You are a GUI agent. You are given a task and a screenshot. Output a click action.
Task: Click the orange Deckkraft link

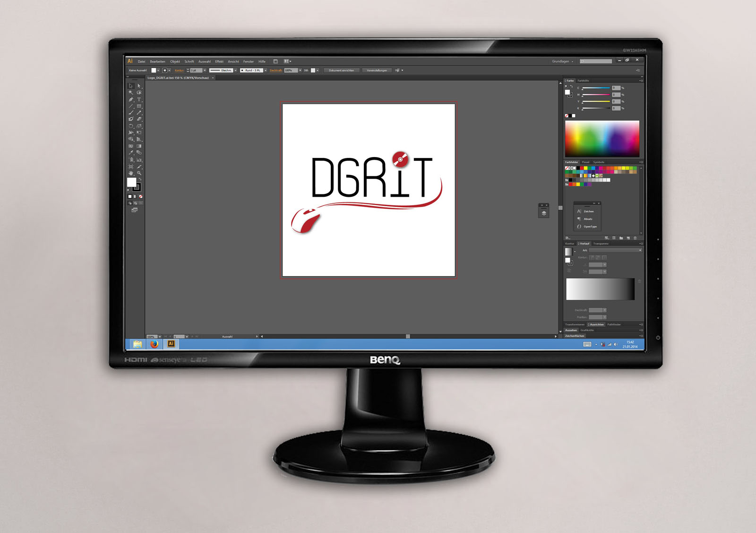coord(276,70)
